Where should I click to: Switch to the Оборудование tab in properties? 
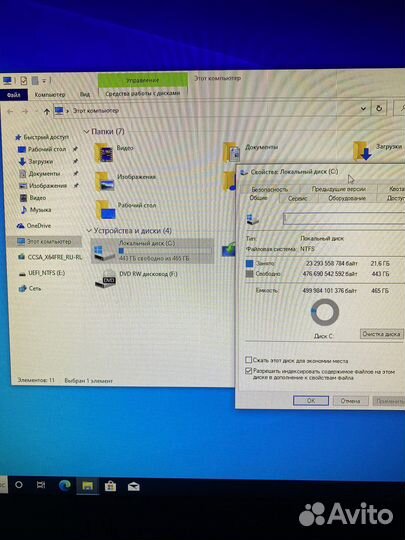[347, 198]
